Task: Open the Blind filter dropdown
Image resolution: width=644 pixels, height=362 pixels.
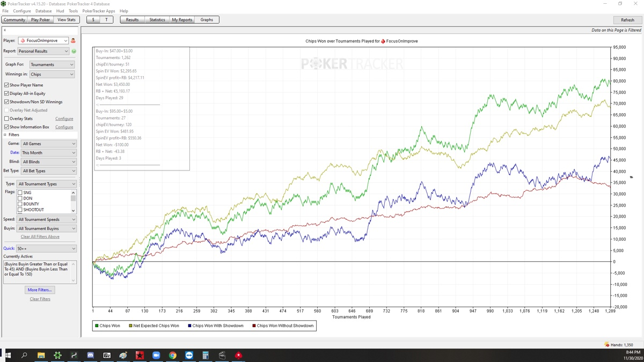Action: coord(49,162)
